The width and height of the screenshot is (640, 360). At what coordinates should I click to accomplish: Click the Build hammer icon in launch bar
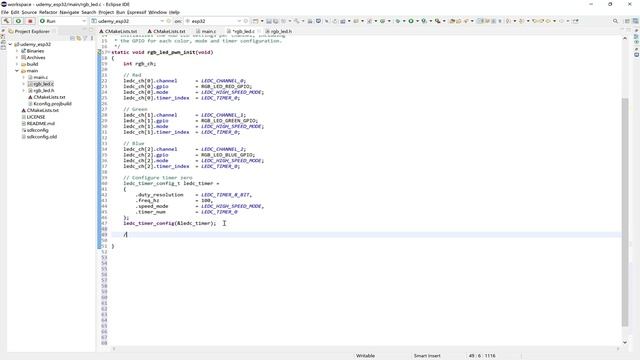(x=6, y=21)
